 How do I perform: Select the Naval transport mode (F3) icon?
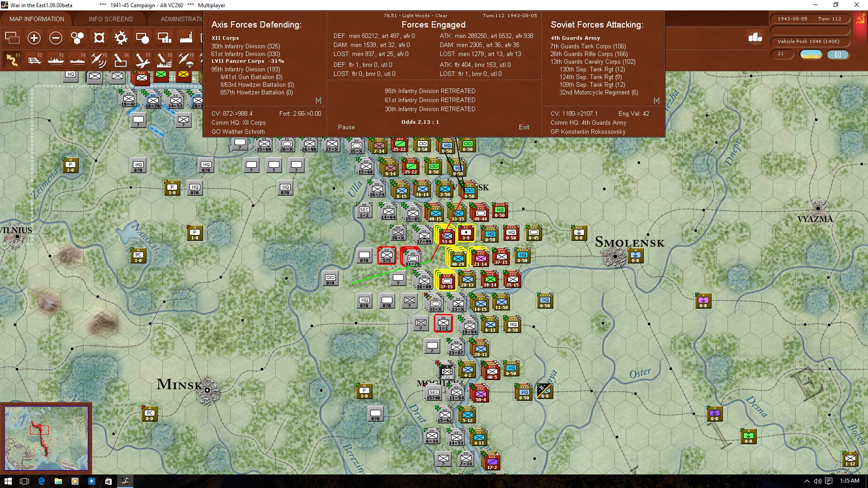(x=56, y=60)
